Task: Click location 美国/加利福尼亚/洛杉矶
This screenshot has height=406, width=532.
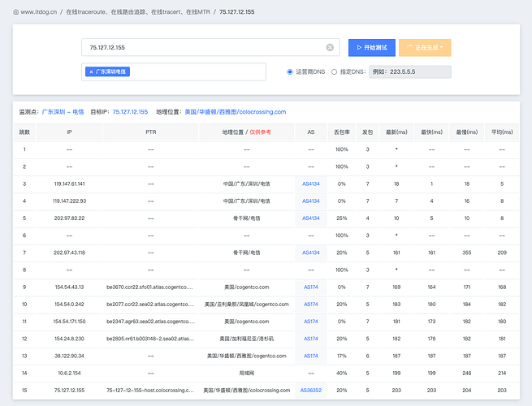Action: pyautogui.click(x=247, y=339)
